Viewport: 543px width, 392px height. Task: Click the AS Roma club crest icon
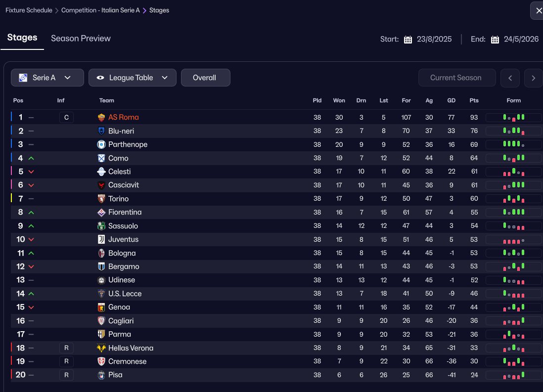point(101,118)
